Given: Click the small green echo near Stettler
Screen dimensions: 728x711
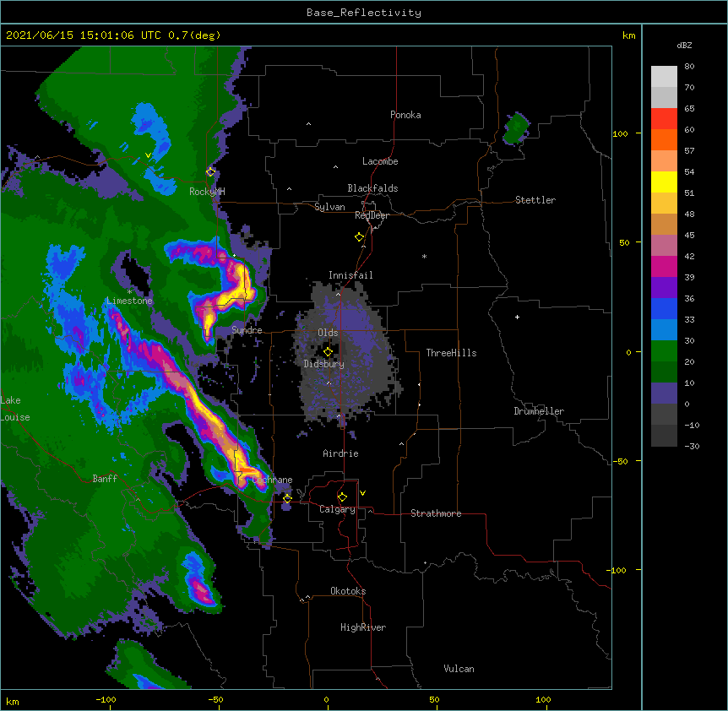Looking at the screenshot, I should [516, 128].
